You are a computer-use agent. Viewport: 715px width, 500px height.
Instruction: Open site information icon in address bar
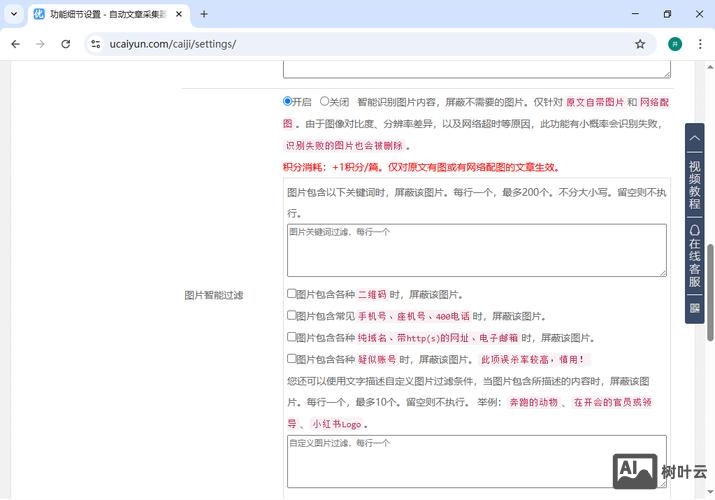[x=95, y=44]
